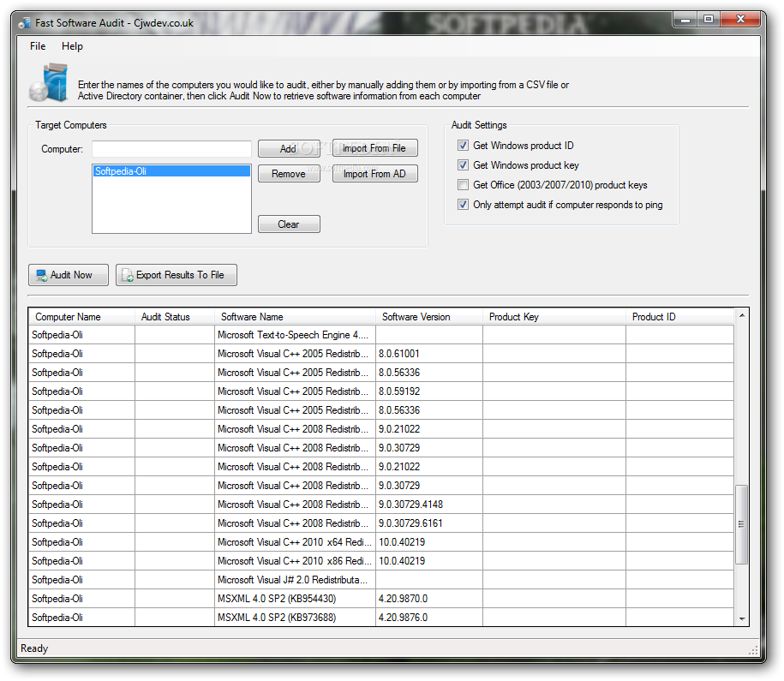
Task: Click the Remove button
Action: pos(289,174)
